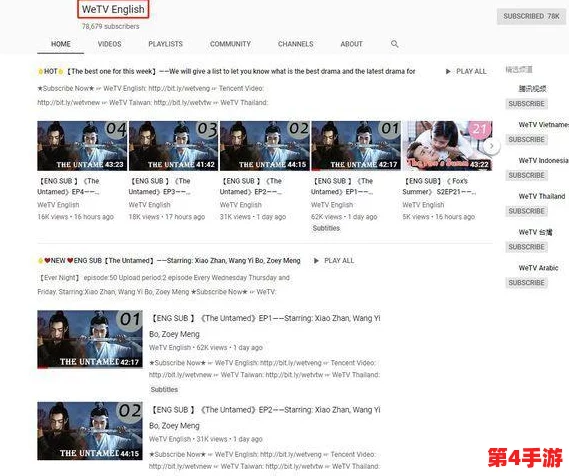
Task: Toggle the SUBSCRIBED 78K button
Action: [531, 16]
